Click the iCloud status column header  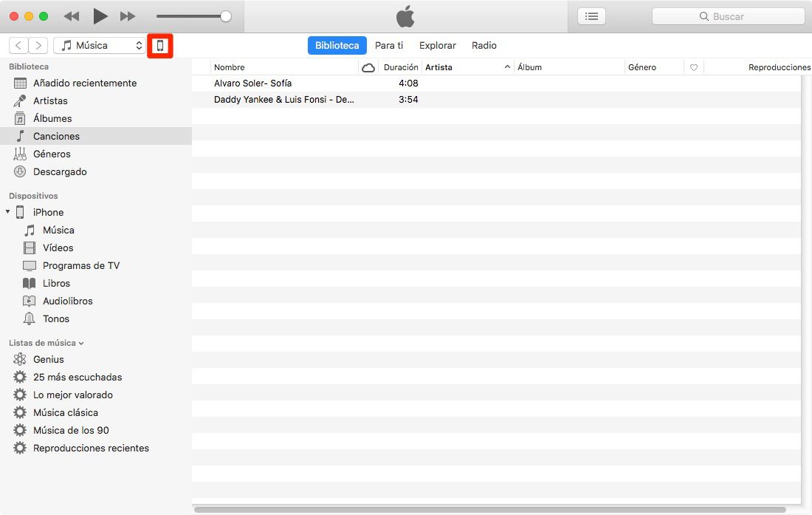[368, 67]
